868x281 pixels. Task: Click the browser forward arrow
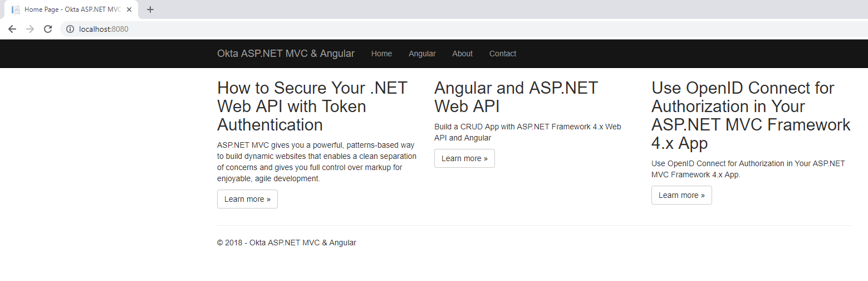point(30,29)
